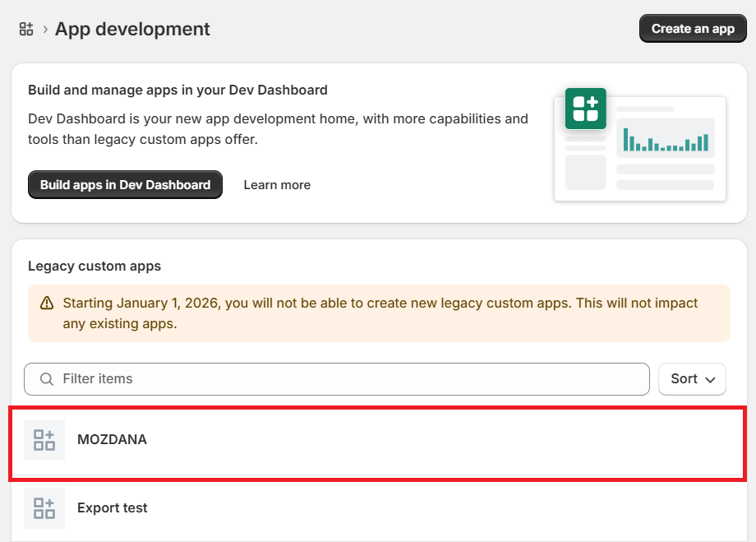
Task: Open the Sort dropdown
Action: 692,379
